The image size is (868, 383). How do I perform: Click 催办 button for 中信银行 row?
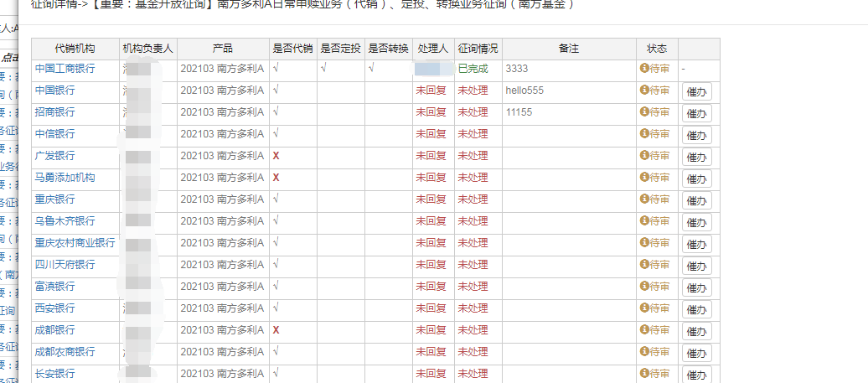tap(697, 136)
